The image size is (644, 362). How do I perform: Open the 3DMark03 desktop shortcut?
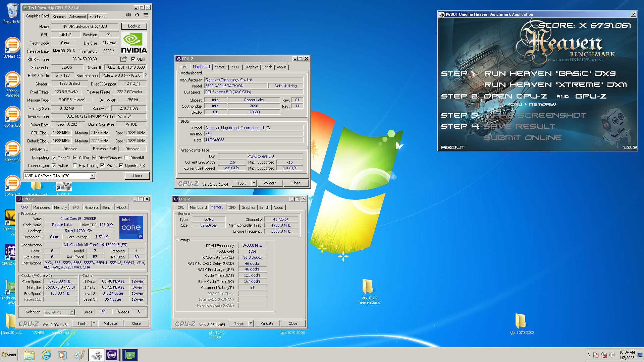pyautogui.click(x=12, y=117)
